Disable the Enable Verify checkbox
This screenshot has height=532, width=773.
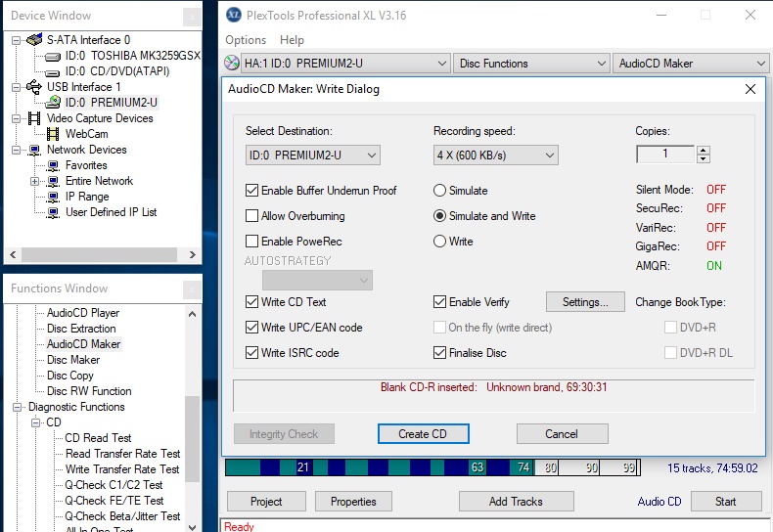point(439,302)
